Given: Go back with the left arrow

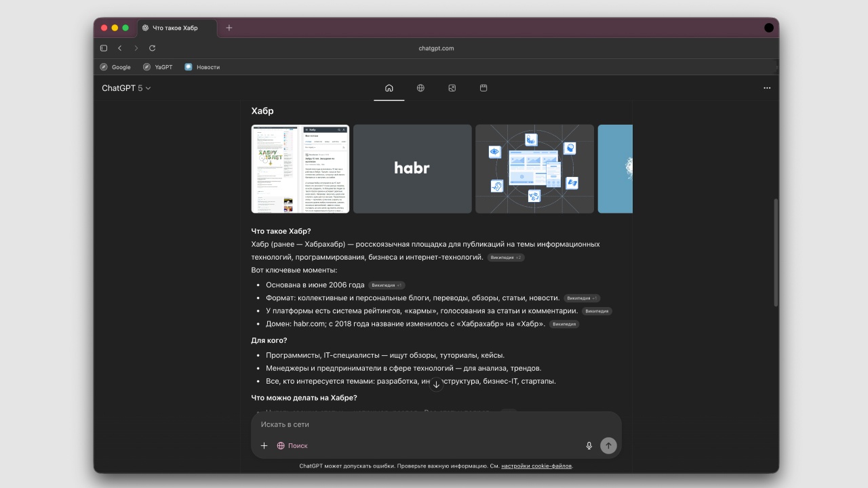Looking at the screenshot, I should (120, 48).
